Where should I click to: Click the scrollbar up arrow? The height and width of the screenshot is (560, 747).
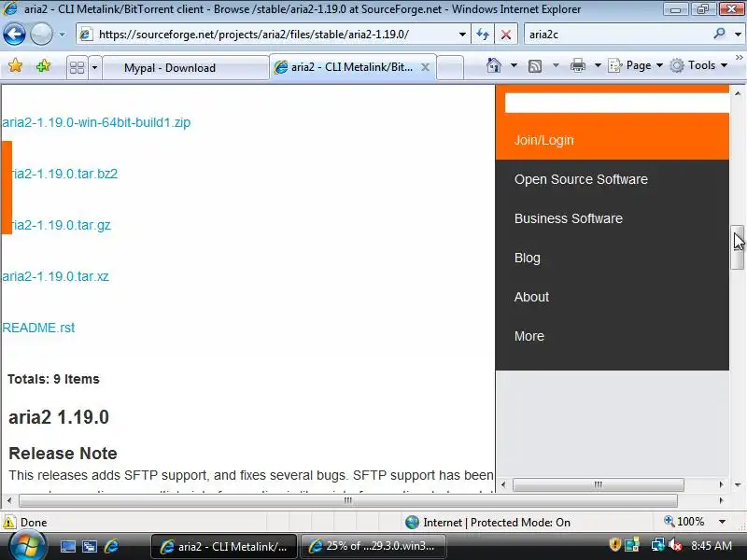[738, 93]
